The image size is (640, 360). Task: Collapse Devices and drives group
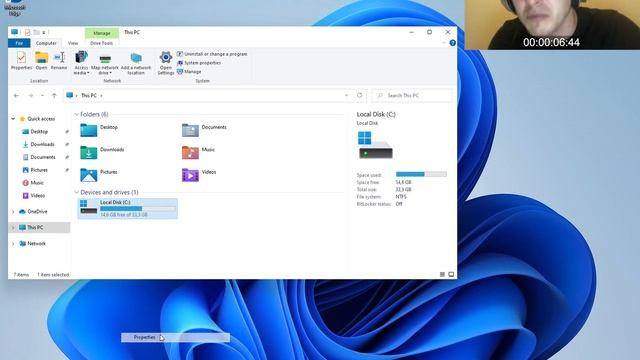(x=76, y=192)
